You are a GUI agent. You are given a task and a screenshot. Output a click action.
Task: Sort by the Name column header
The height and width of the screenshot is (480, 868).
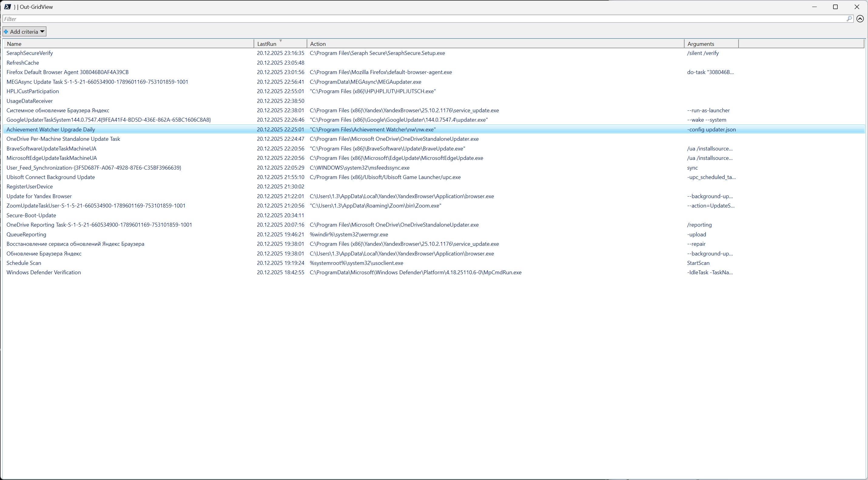[x=14, y=44]
